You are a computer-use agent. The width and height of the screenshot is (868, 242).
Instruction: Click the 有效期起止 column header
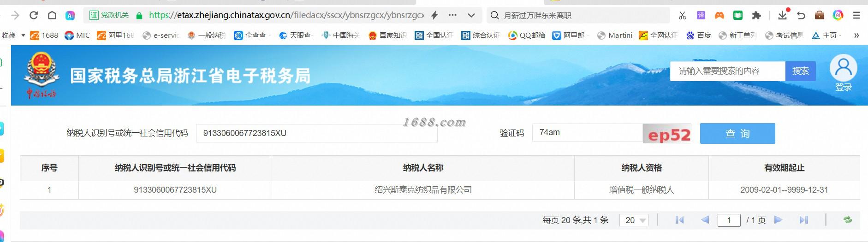784,168
